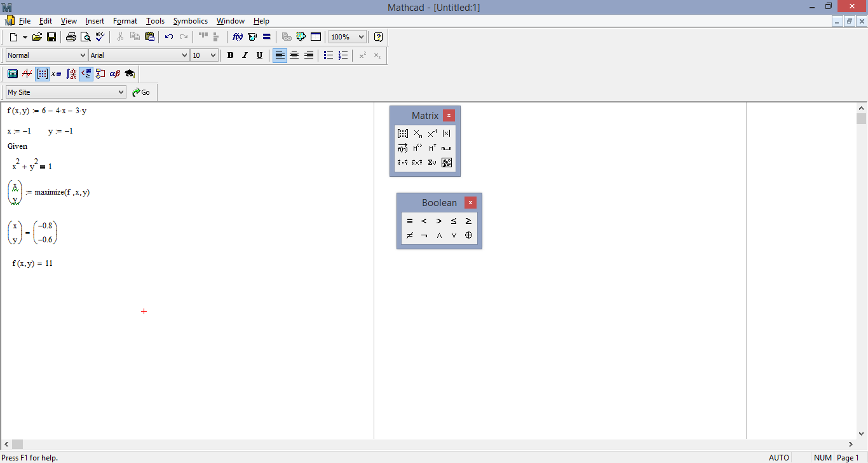Expand the My Site dropdown
This screenshot has height=463, width=868.
click(121, 92)
